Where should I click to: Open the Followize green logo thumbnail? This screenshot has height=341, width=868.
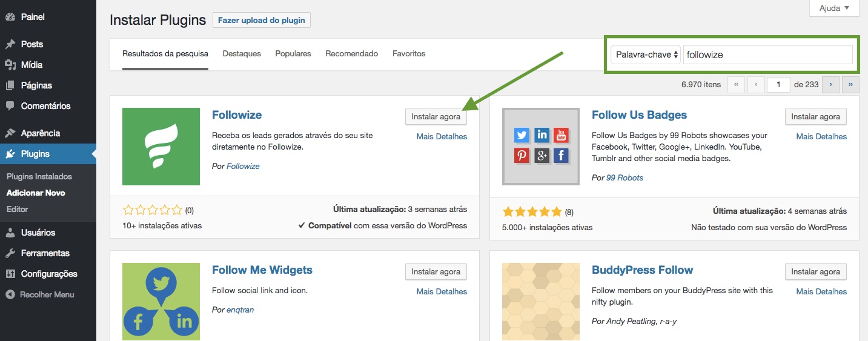click(x=161, y=147)
